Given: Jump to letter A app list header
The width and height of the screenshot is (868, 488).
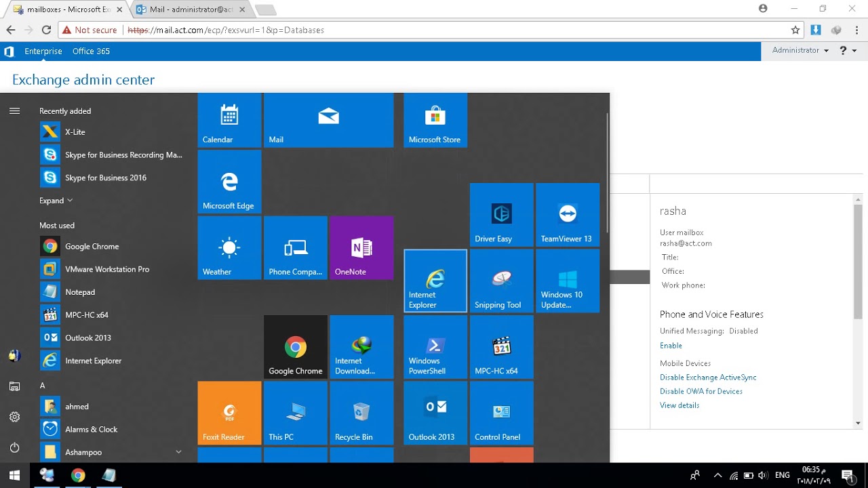Looking at the screenshot, I should pyautogui.click(x=42, y=386).
